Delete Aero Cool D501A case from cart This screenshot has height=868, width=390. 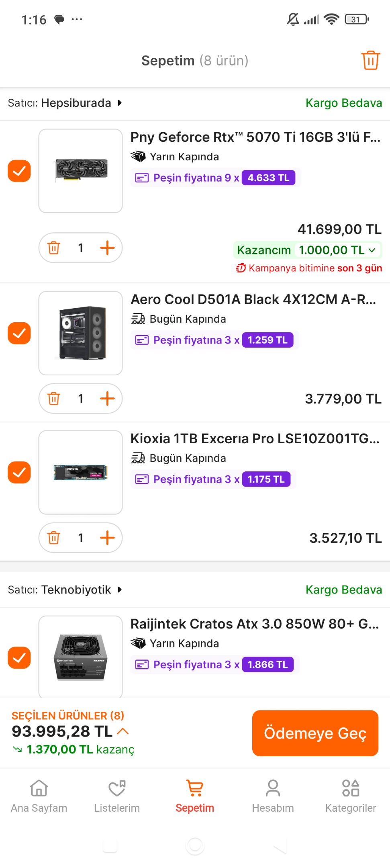(54, 399)
